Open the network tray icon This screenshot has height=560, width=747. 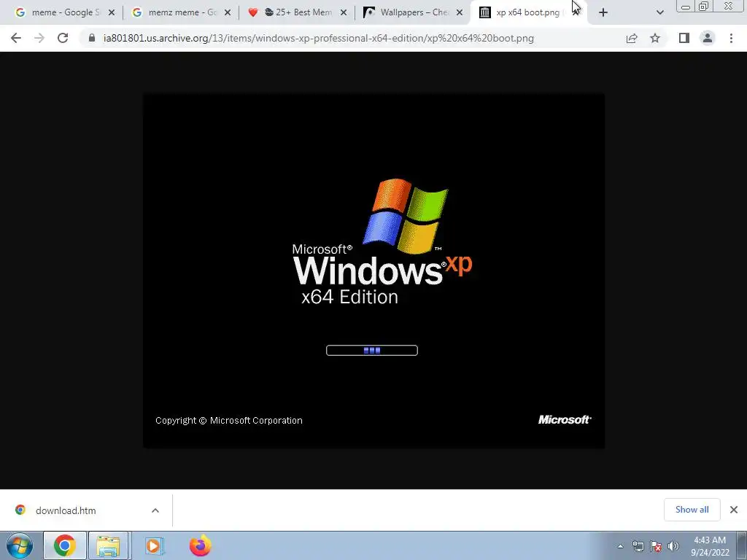638,546
